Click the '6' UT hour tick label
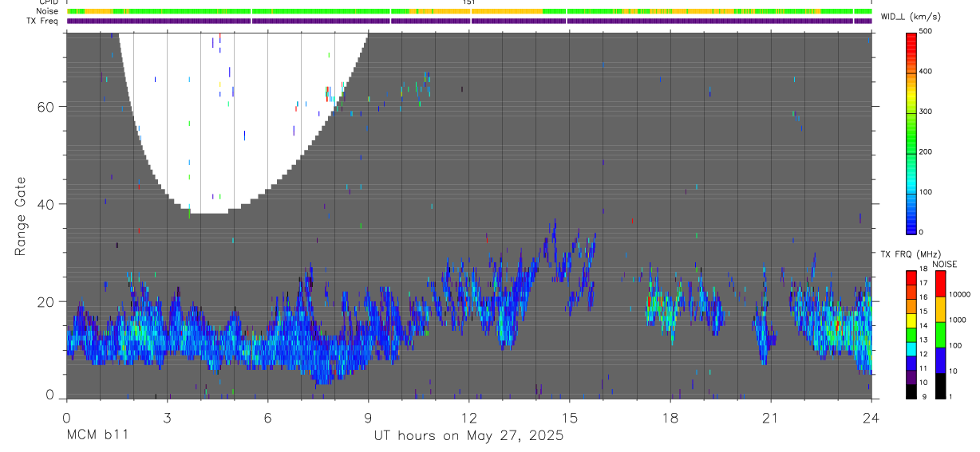 point(267,417)
